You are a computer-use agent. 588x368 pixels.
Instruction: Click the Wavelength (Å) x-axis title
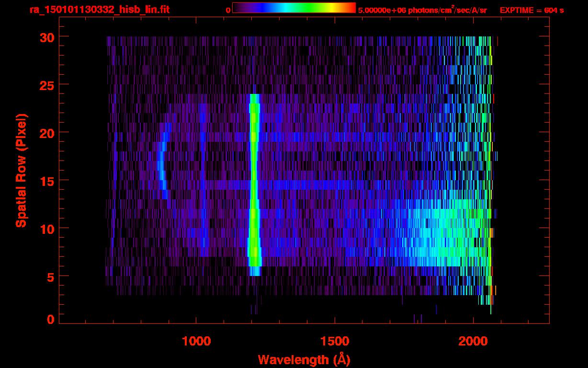tap(301, 359)
